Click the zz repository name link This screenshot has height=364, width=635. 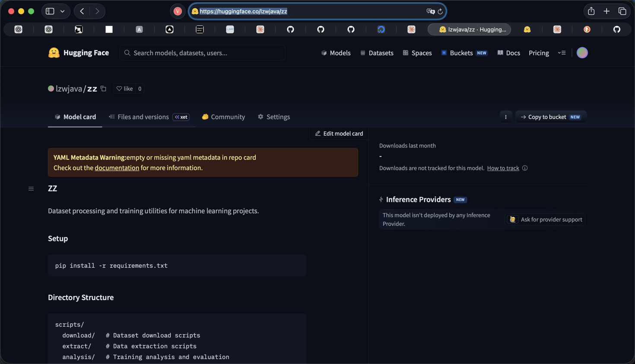(x=92, y=89)
